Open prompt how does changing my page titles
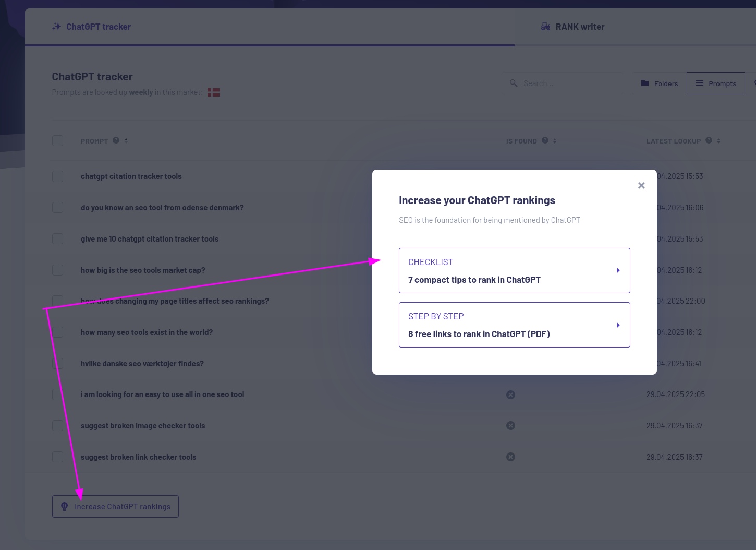 175,301
